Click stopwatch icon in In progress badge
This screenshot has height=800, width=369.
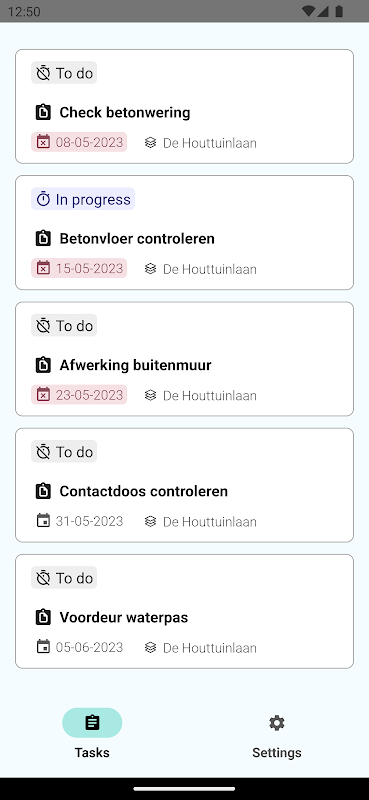[43, 199]
